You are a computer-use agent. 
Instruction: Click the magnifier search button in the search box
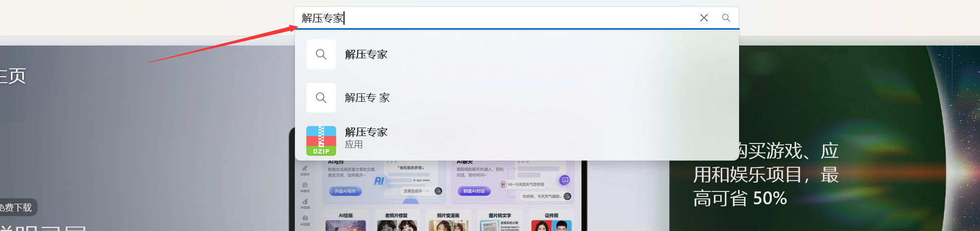click(x=726, y=18)
